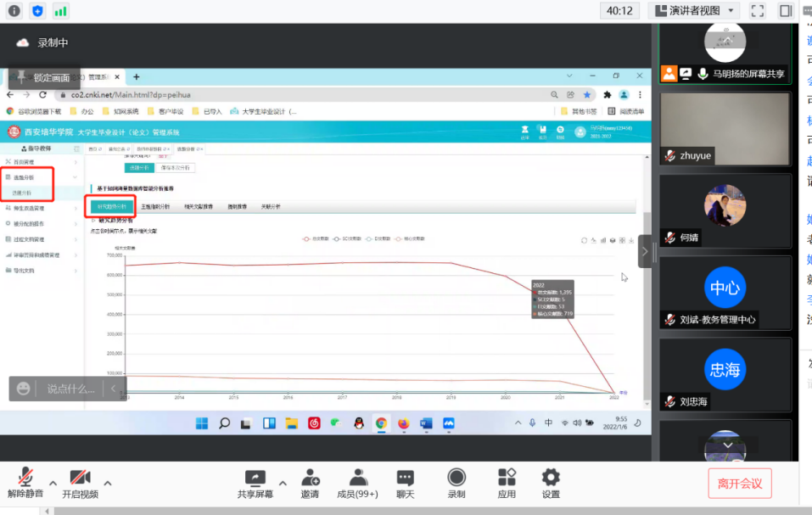Click the blue security shield icon

(x=37, y=11)
